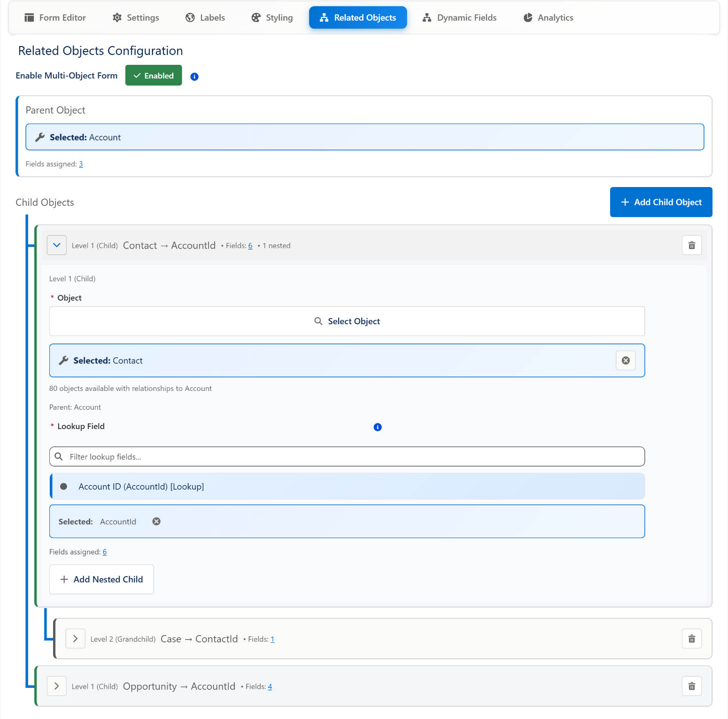
Task: Delete the Case grandchild object via trash icon
Action: (691, 639)
